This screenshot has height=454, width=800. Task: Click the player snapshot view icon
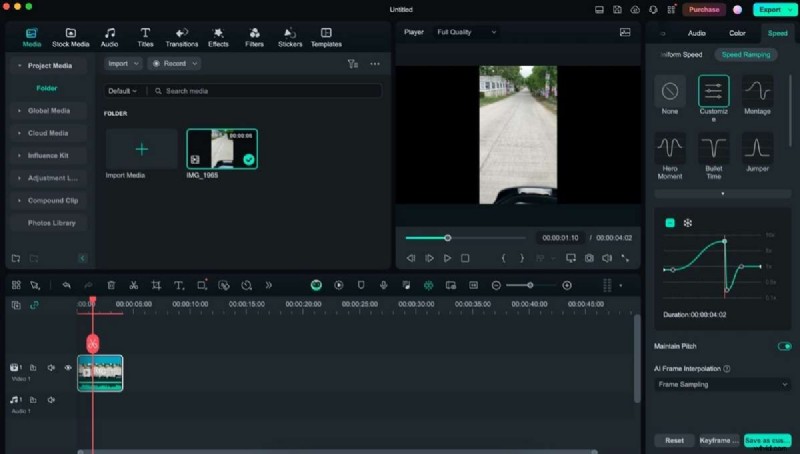pyautogui.click(x=625, y=32)
